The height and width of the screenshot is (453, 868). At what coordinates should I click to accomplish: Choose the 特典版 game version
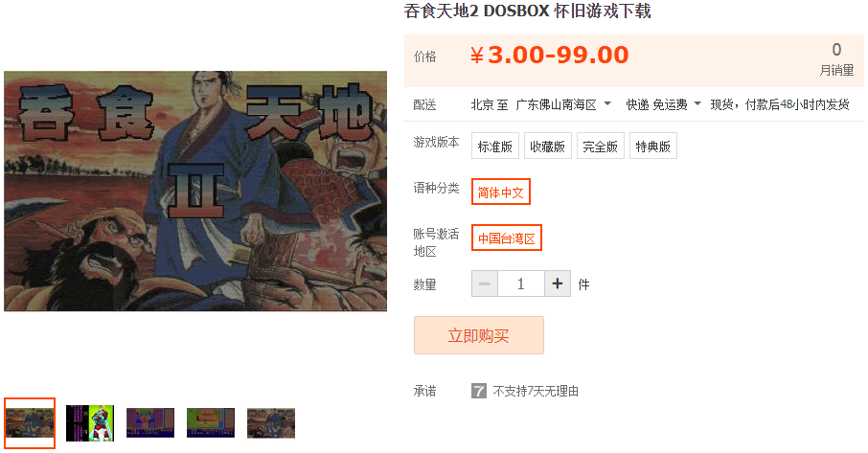[652, 146]
